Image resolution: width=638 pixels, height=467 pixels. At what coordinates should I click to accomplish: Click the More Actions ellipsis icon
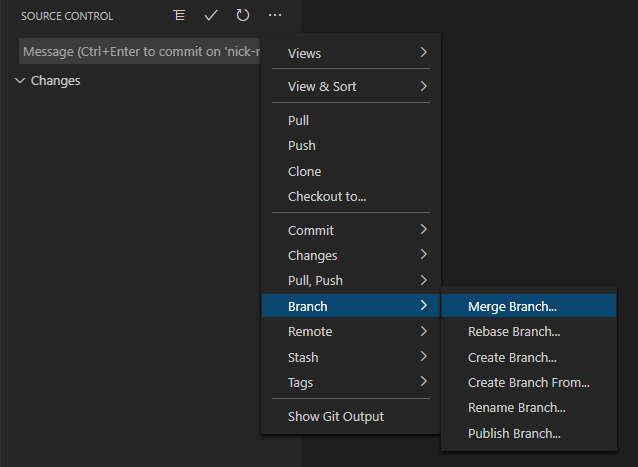click(x=275, y=15)
